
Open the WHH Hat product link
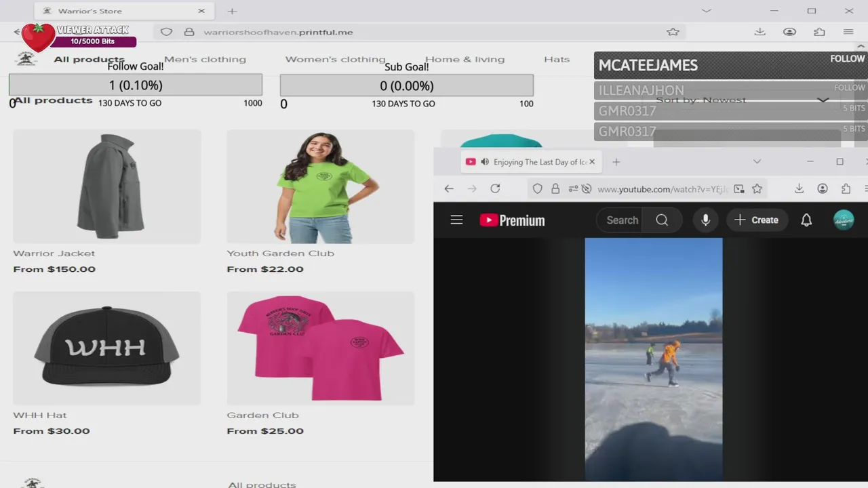point(40,415)
